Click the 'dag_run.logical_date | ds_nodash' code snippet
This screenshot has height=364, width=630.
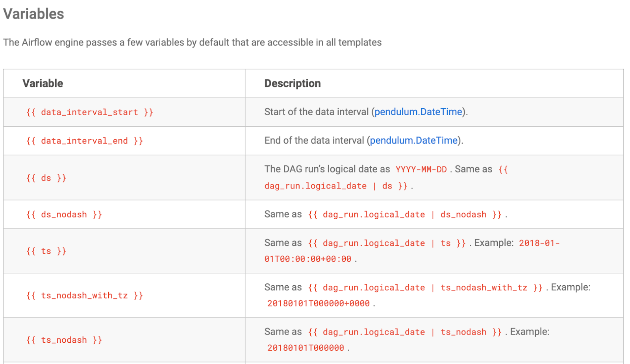404,215
